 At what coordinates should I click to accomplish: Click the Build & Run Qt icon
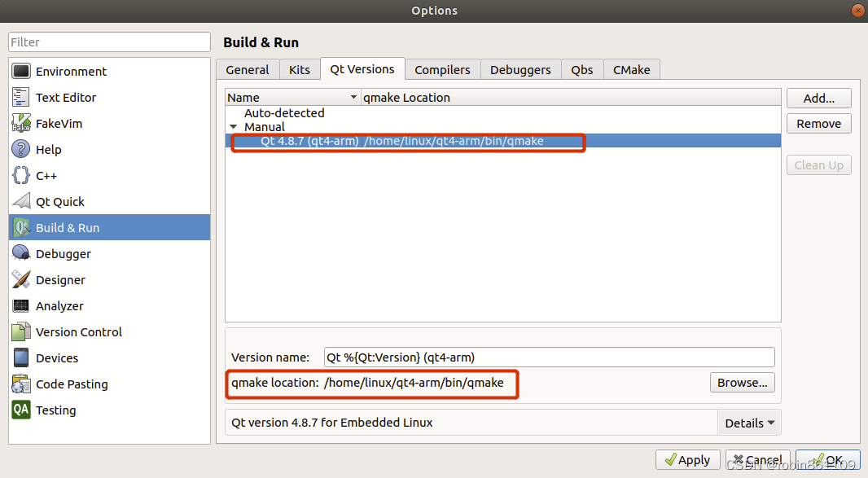pos(21,227)
